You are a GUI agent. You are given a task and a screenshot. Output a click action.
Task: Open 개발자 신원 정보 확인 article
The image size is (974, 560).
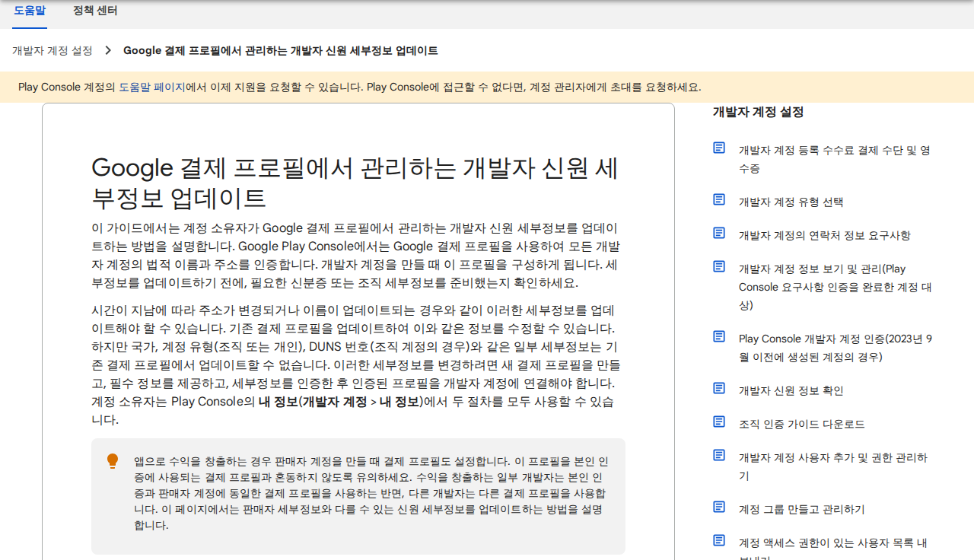point(791,390)
